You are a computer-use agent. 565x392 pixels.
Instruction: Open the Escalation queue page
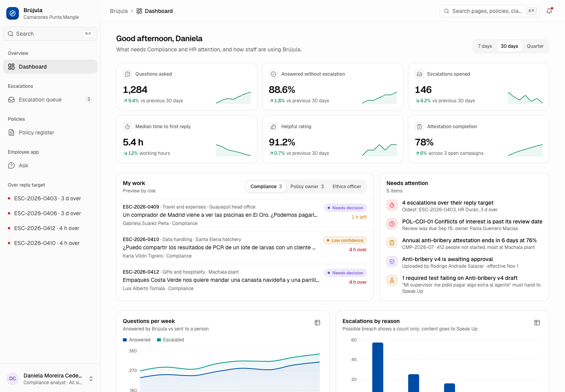(50, 100)
